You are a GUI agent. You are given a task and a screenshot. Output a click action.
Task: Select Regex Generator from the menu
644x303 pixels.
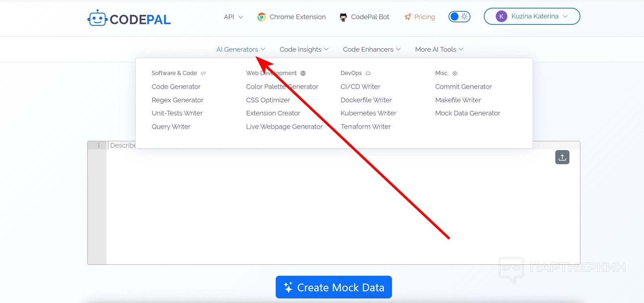pos(177,100)
